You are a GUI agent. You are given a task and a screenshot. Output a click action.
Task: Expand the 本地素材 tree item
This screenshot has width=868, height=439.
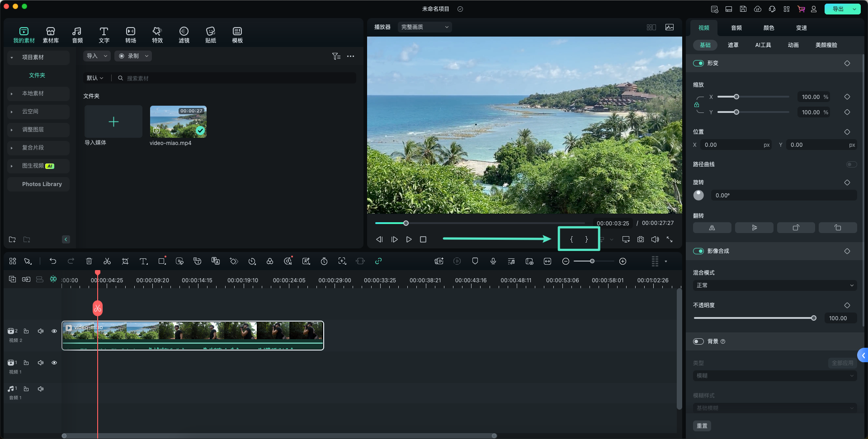[x=12, y=93]
